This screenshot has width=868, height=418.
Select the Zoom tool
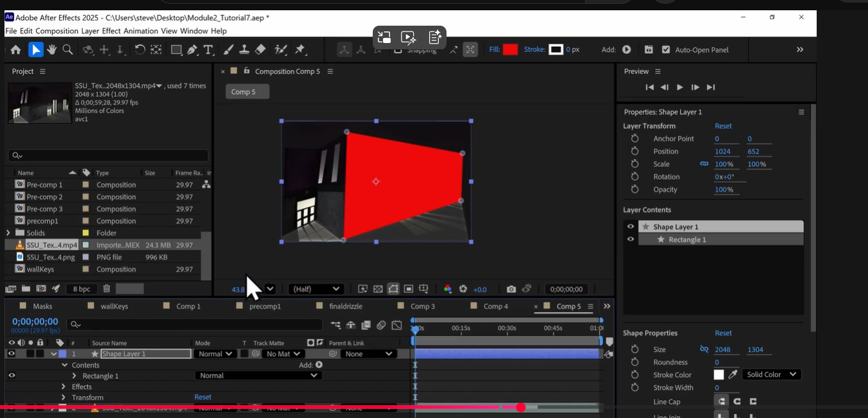click(66, 49)
